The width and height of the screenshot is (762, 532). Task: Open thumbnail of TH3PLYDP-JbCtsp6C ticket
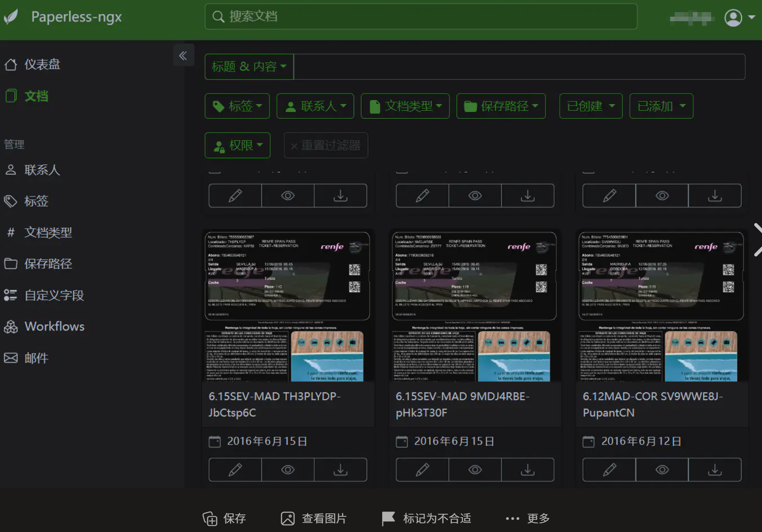click(x=288, y=306)
